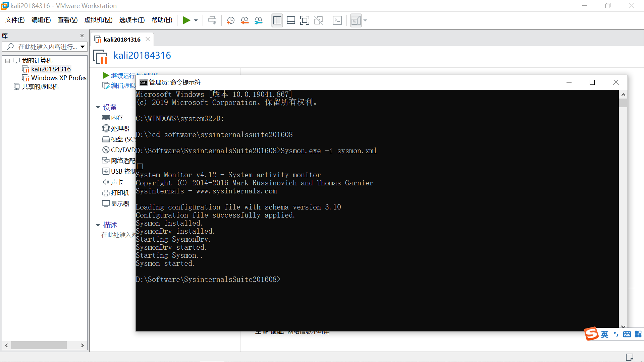Select the CD/DVD device entry
This screenshot has width=644, height=362.
click(x=119, y=150)
